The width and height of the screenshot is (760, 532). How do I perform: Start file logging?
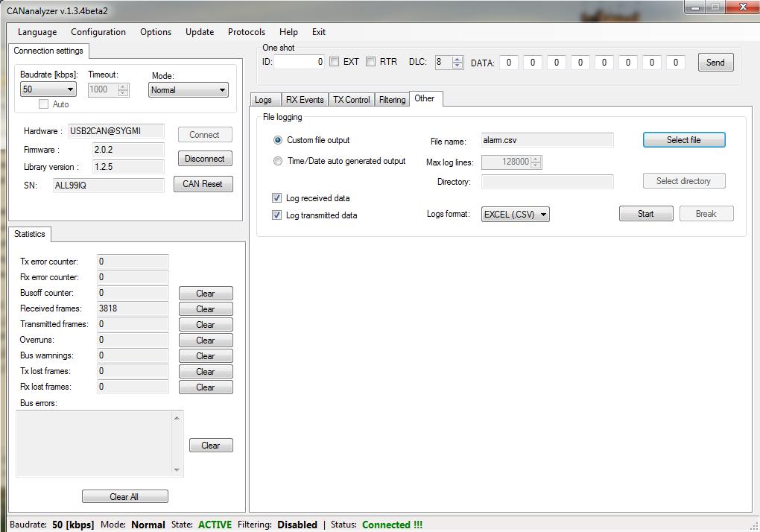point(645,214)
